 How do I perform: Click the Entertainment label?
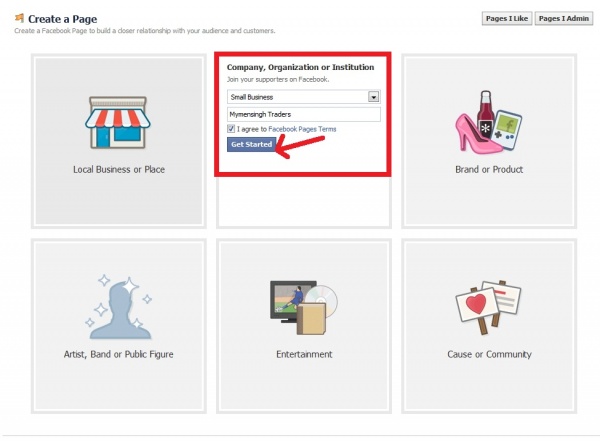[304, 354]
